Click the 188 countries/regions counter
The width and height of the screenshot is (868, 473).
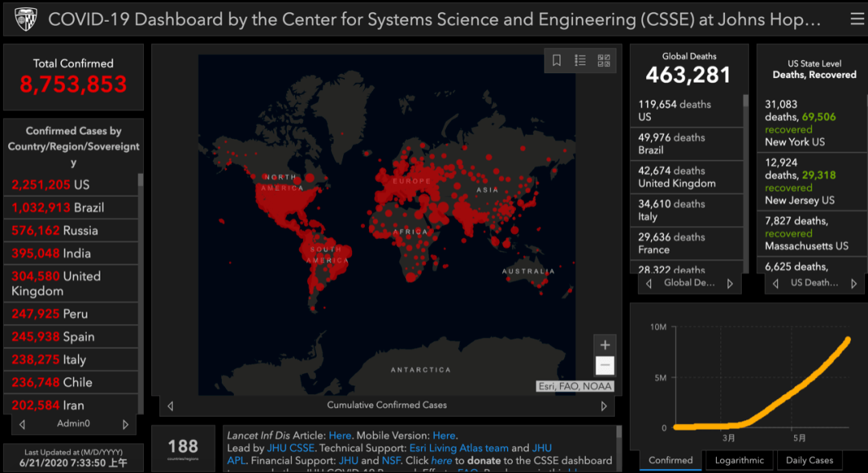(x=183, y=449)
